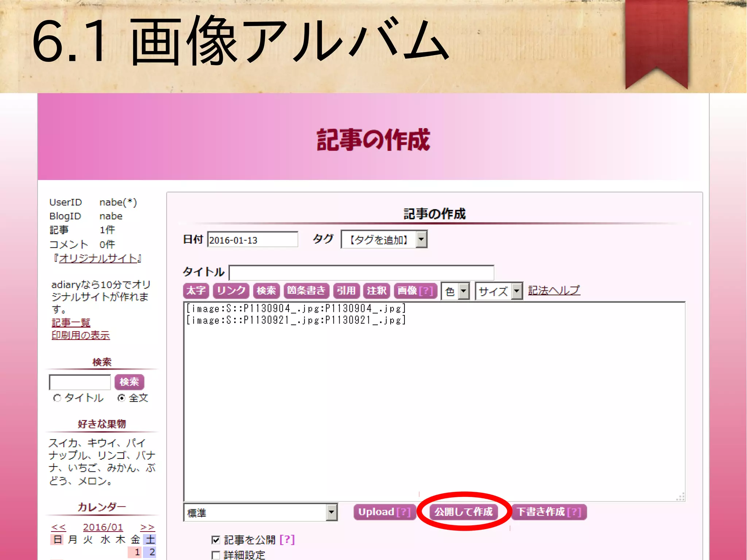The height and width of the screenshot is (560, 747).
Task: Open the 画像 image album button
Action: click(x=415, y=291)
